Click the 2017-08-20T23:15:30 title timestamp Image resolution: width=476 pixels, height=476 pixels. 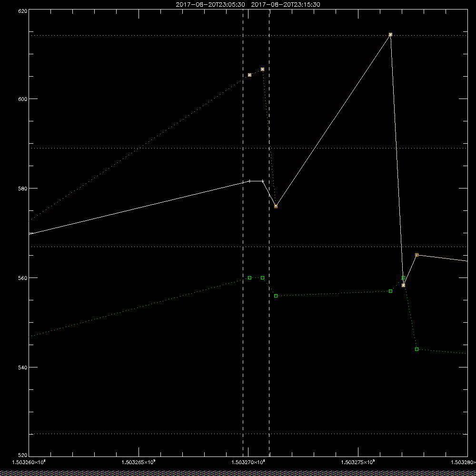tap(286, 5)
